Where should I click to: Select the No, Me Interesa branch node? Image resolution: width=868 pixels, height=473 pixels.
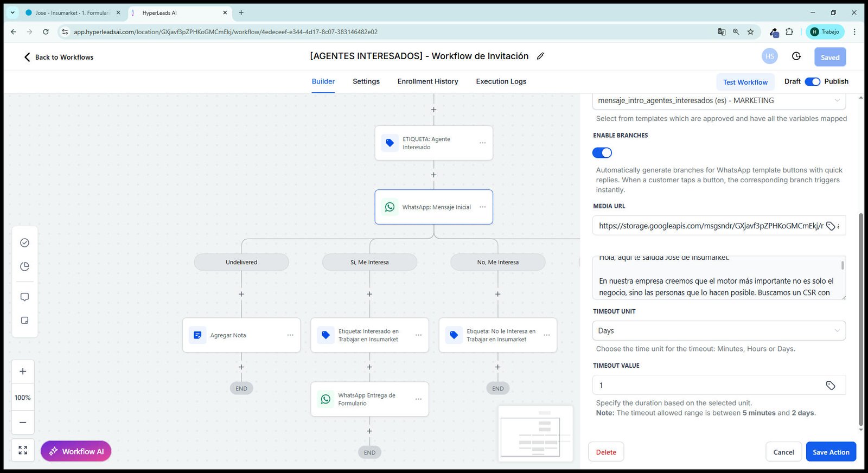(x=497, y=262)
